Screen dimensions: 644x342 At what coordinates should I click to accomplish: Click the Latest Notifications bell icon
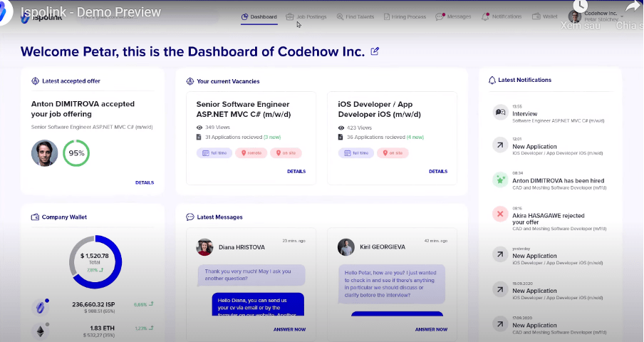coord(492,81)
